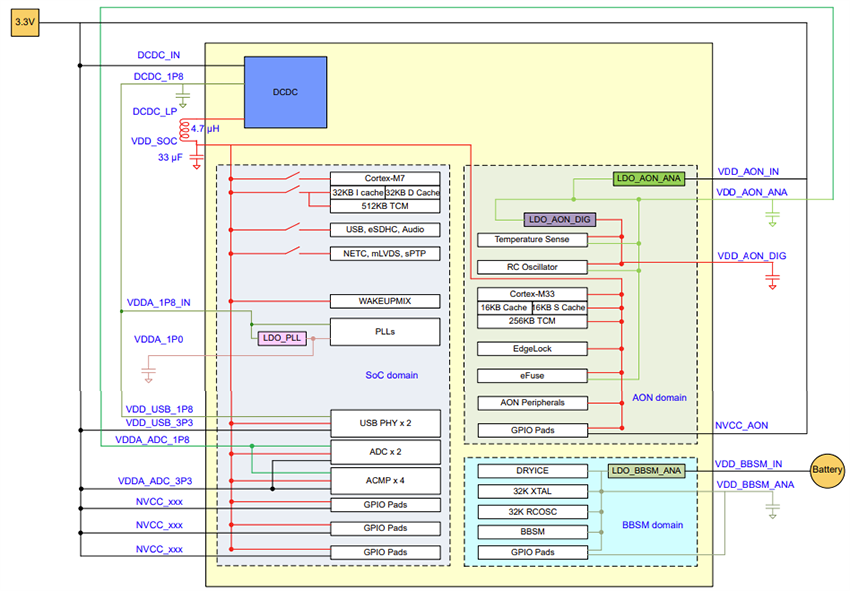Select the LDO_AON_ANA block

coord(646,179)
